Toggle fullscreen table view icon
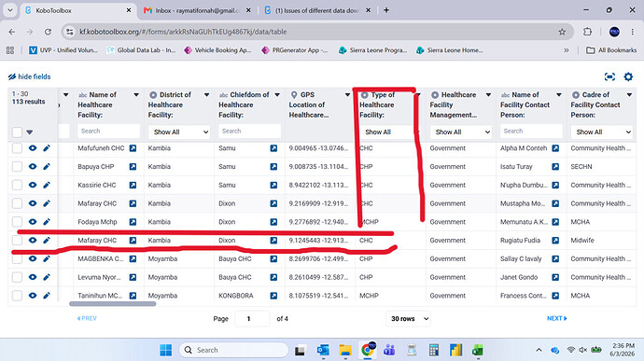This screenshot has height=361, width=644. coord(609,76)
